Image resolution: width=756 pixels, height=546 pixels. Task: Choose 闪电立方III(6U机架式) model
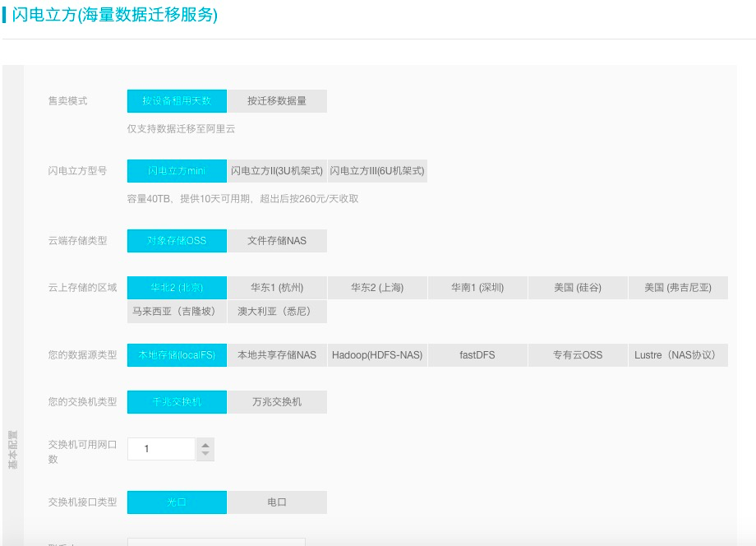point(377,171)
